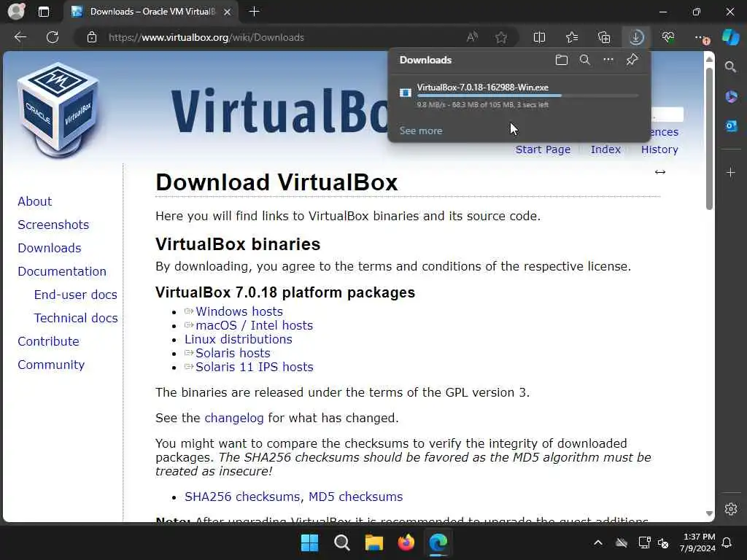The width and height of the screenshot is (747, 560).
Task: Go back to the previous page
Action: point(20,37)
